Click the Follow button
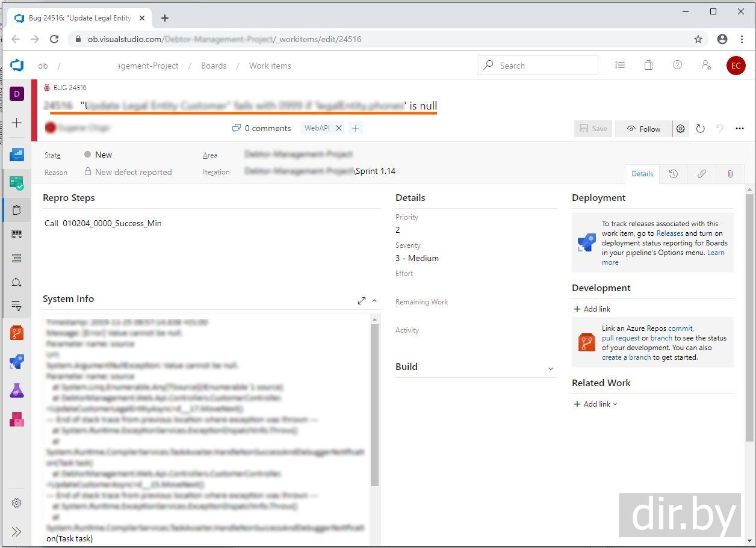 pyautogui.click(x=643, y=129)
